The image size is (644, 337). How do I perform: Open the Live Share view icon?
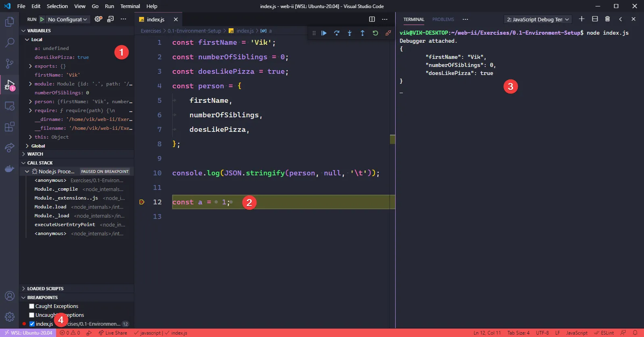coord(9,148)
